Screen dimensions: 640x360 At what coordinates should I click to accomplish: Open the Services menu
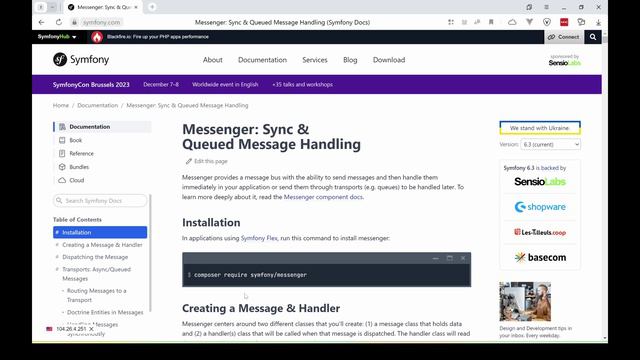(x=315, y=60)
